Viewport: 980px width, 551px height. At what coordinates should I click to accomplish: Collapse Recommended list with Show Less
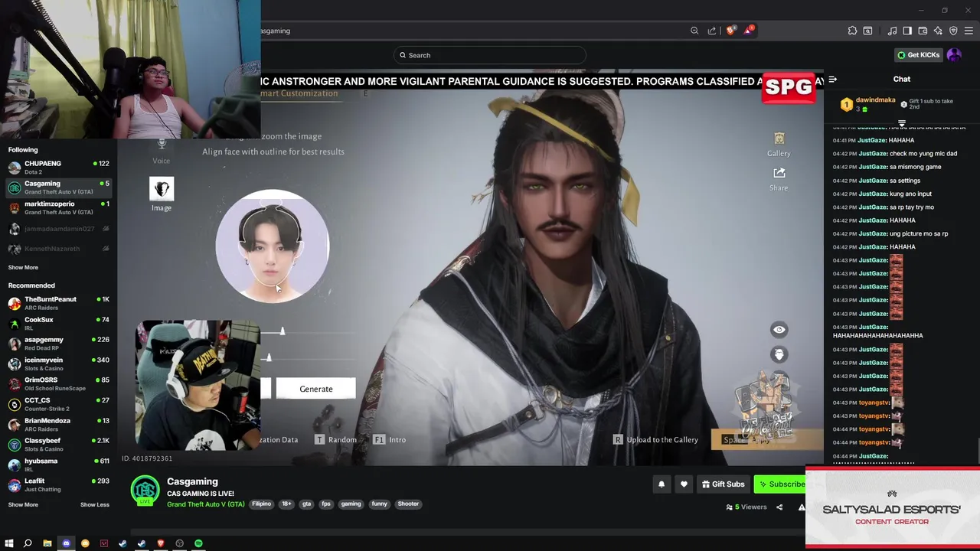95,504
